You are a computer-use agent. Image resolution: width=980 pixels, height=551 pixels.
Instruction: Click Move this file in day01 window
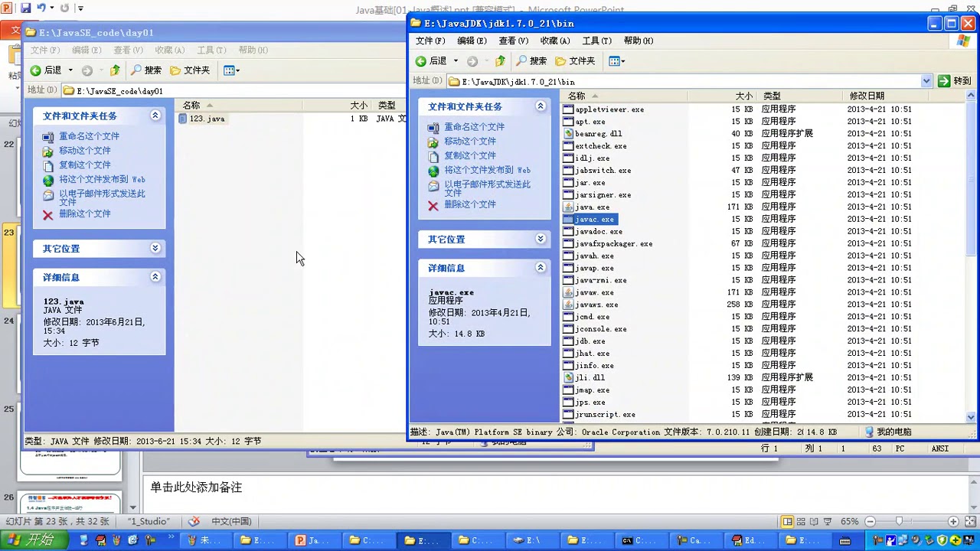(x=85, y=151)
